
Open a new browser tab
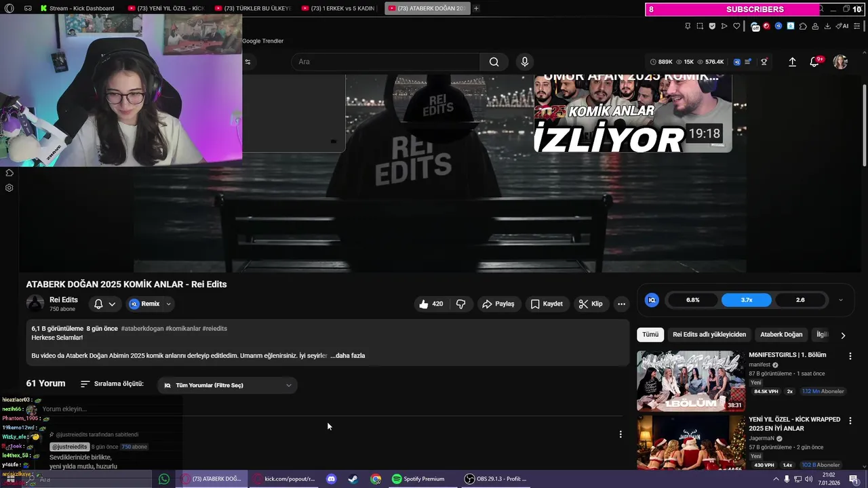476,8
